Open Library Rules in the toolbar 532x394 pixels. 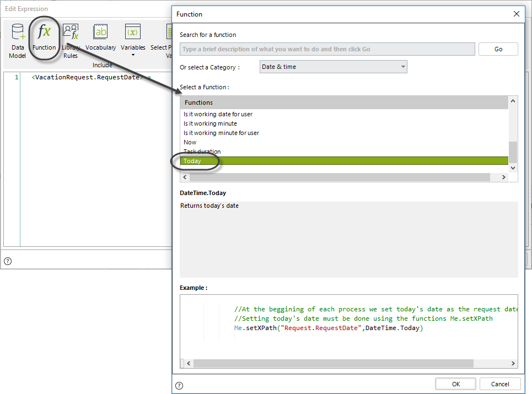coord(71,41)
